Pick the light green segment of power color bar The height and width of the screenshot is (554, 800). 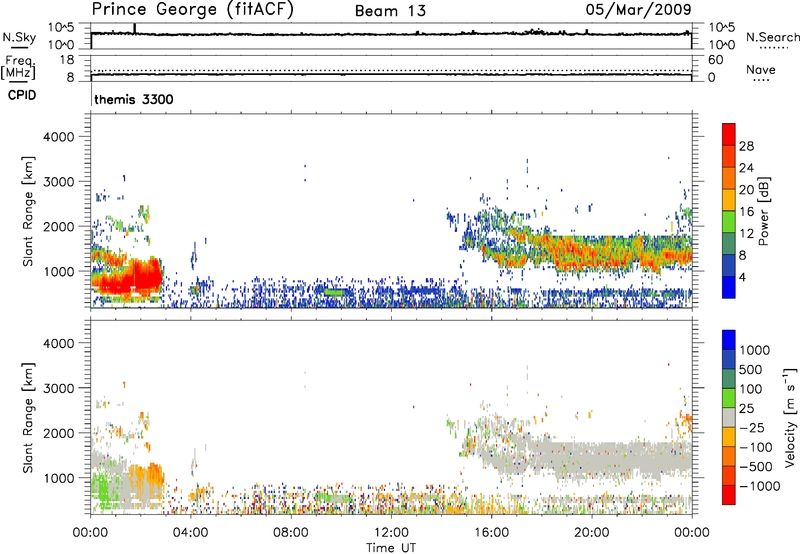coord(729,221)
